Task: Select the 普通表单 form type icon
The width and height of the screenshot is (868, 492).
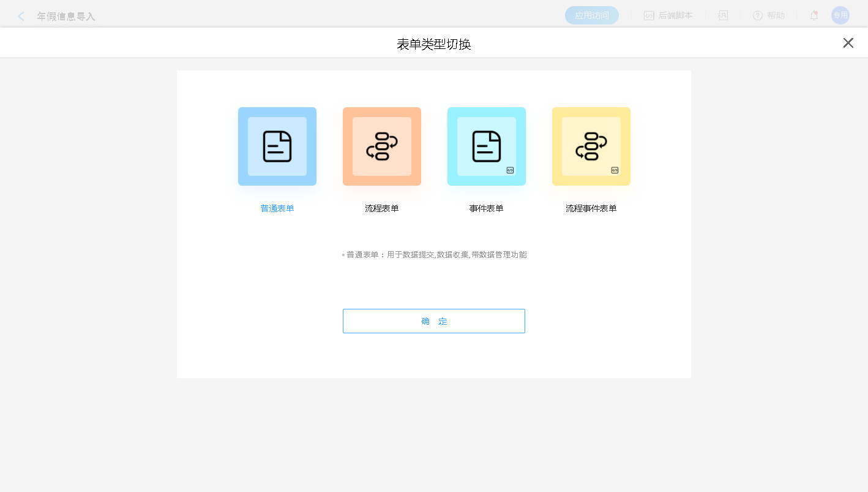Action: point(277,146)
